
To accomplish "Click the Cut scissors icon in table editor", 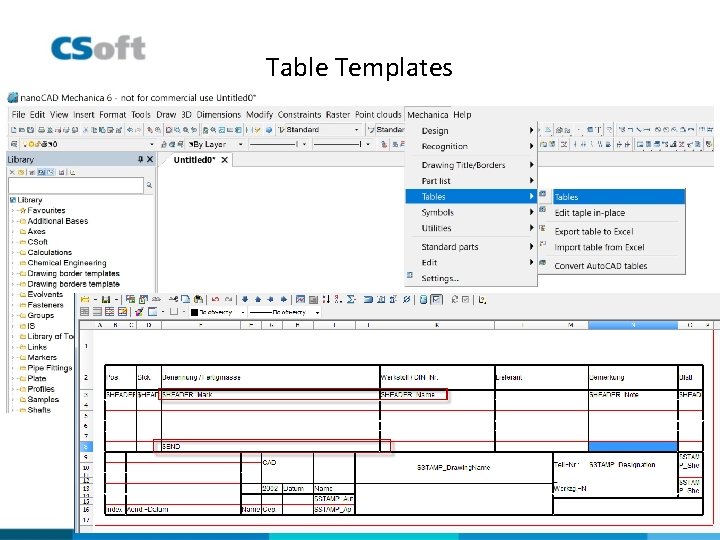I will [173, 299].
